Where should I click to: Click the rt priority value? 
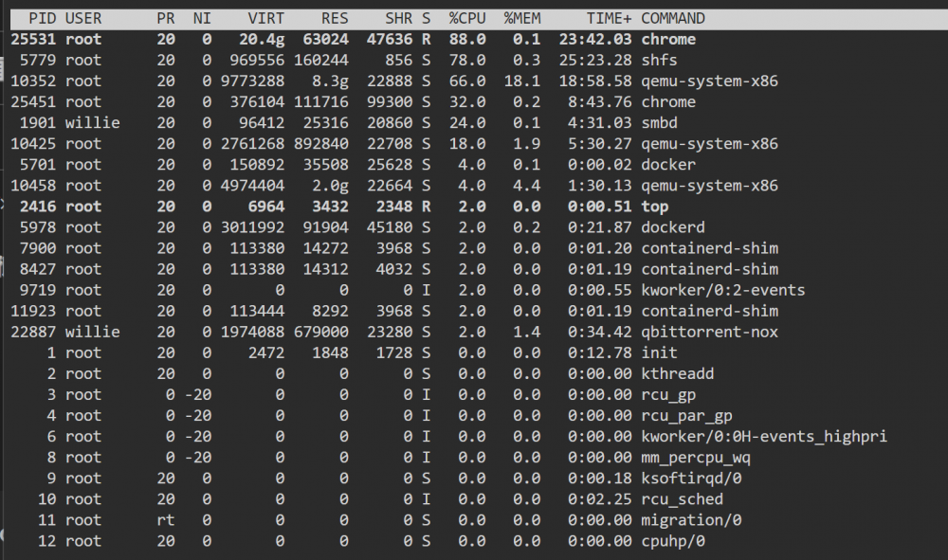[166, 520]
